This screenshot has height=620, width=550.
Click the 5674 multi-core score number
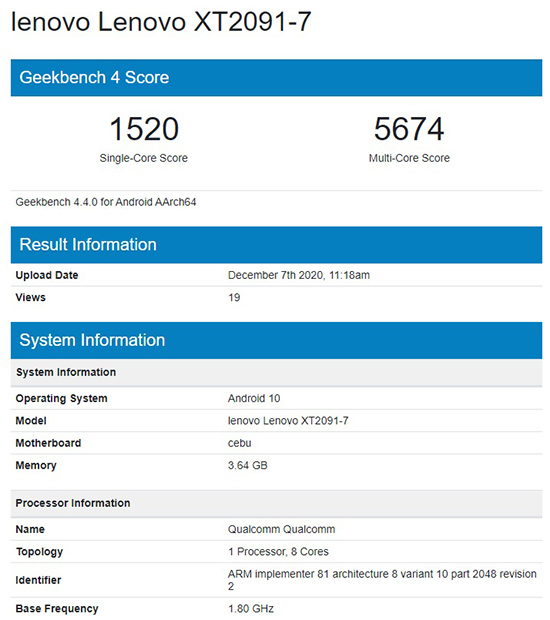(409, 129)
